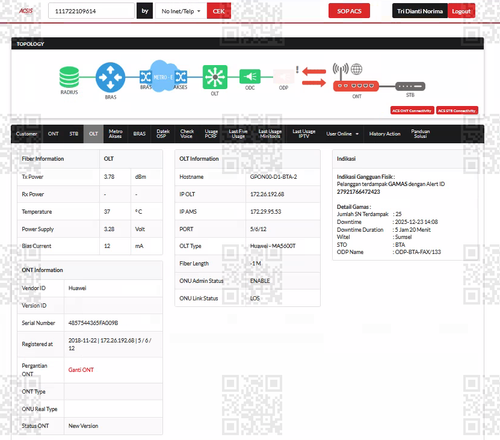Screen dimensions: 500x440
Task: Click the STB device icon in topology
Action: click(x=410, y=86)
